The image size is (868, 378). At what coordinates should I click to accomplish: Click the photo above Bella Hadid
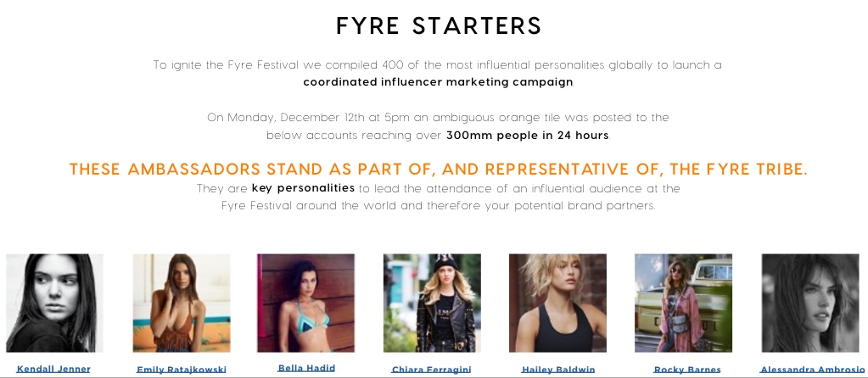tap(305, 303)
